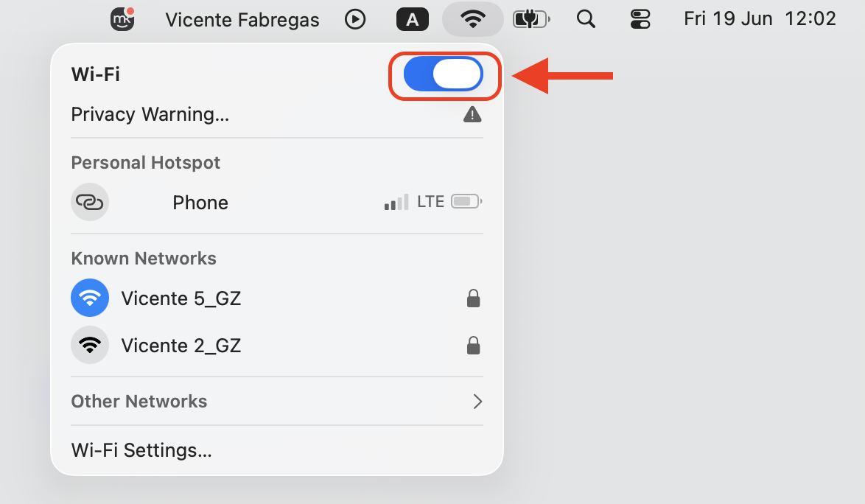Viewport: 865px width, 504px height.
Task: Open the Privacy Warning warning triangle icon
Action: (472, 115)
